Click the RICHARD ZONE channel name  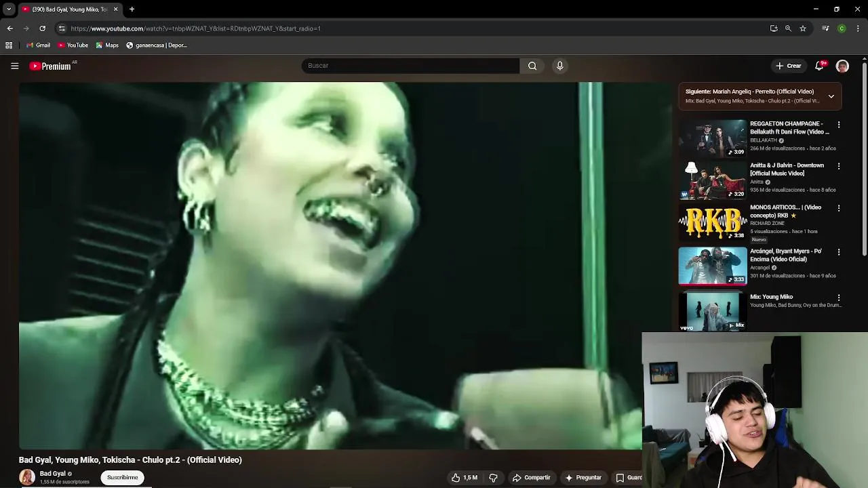tap(767, 223)
